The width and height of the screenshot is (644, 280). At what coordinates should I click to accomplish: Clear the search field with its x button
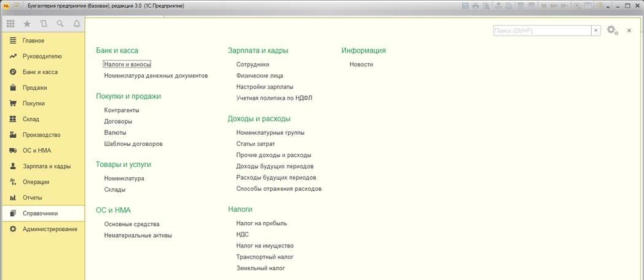pos(596,30)
